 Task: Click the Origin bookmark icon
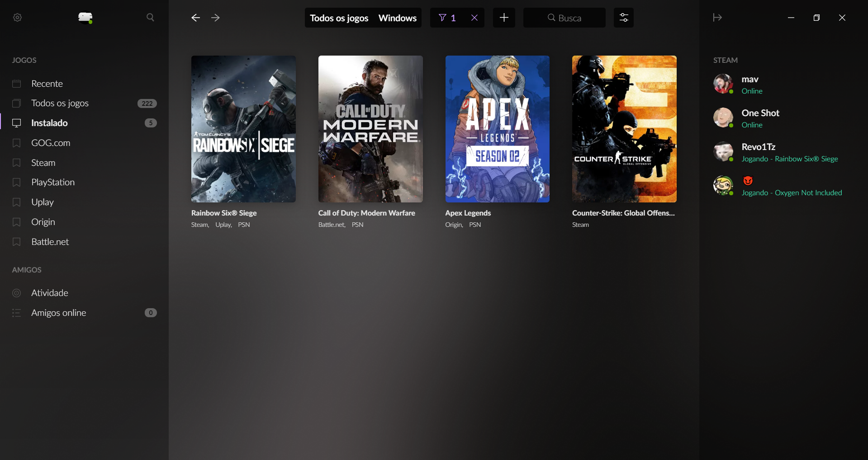(x=17, y=222)
